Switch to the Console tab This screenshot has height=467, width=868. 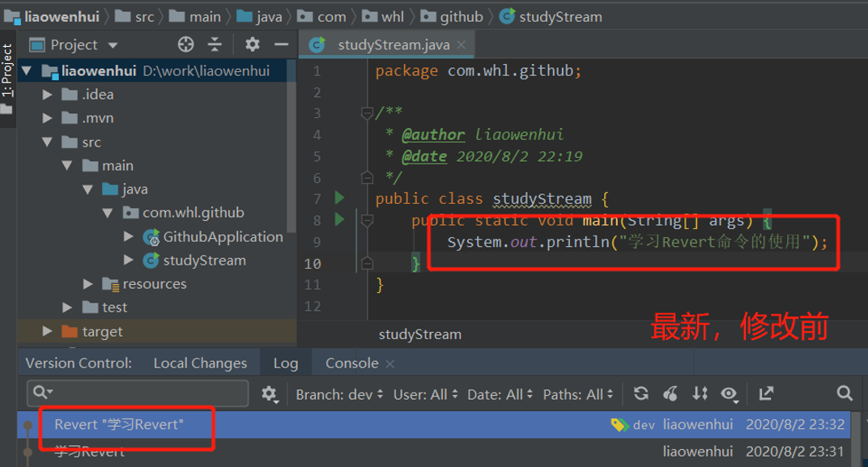pyautogui.click(x=351, y=363)
